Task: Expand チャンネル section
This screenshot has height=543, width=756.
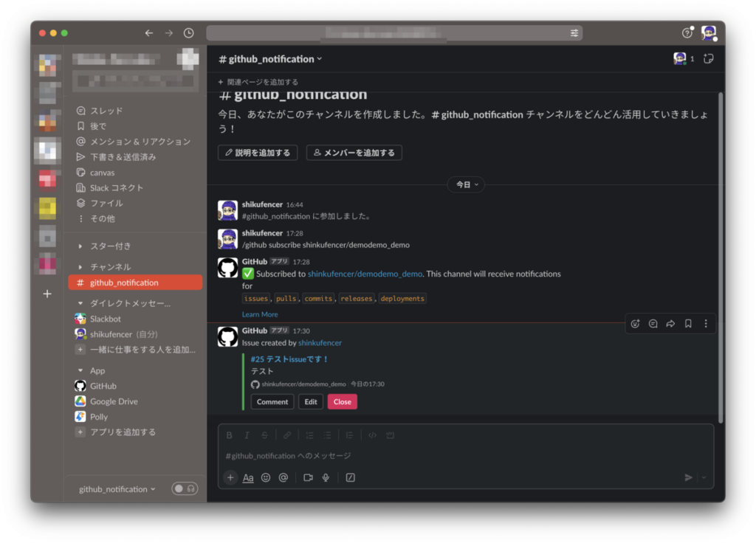Action: tap(80, 267)
